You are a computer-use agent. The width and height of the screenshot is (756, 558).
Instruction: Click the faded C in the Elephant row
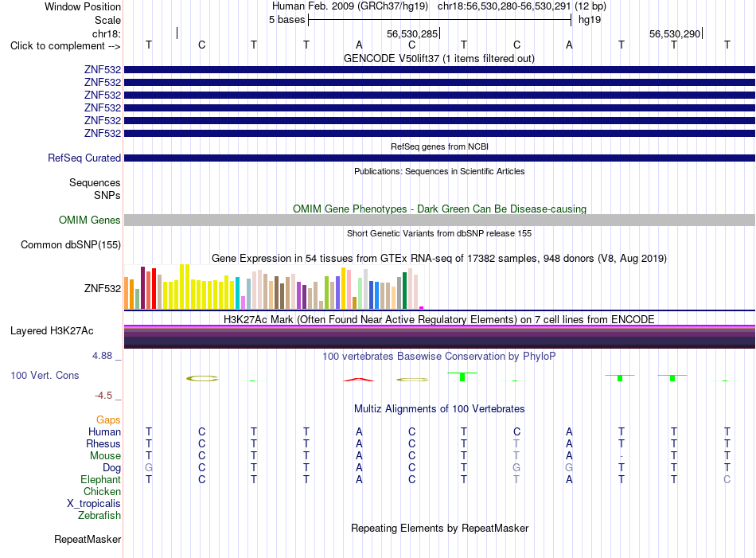(727, 480)
